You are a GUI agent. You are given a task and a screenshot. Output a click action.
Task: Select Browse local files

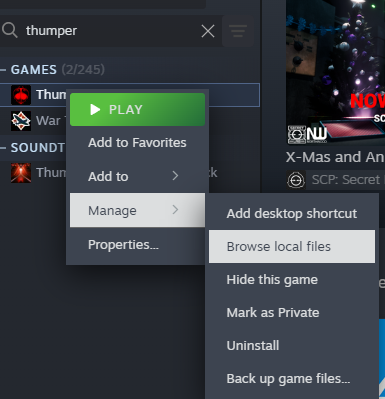[x=292, y=246]
